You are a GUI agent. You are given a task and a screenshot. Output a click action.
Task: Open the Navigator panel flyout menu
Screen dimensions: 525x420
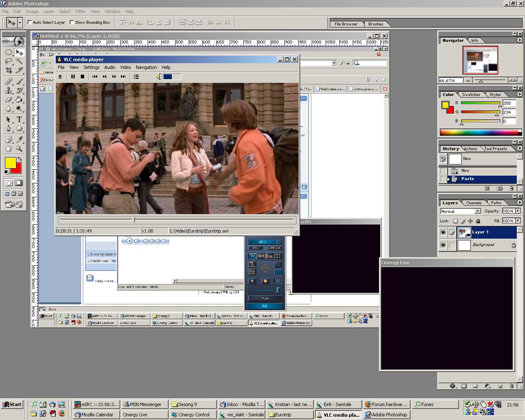520,40
